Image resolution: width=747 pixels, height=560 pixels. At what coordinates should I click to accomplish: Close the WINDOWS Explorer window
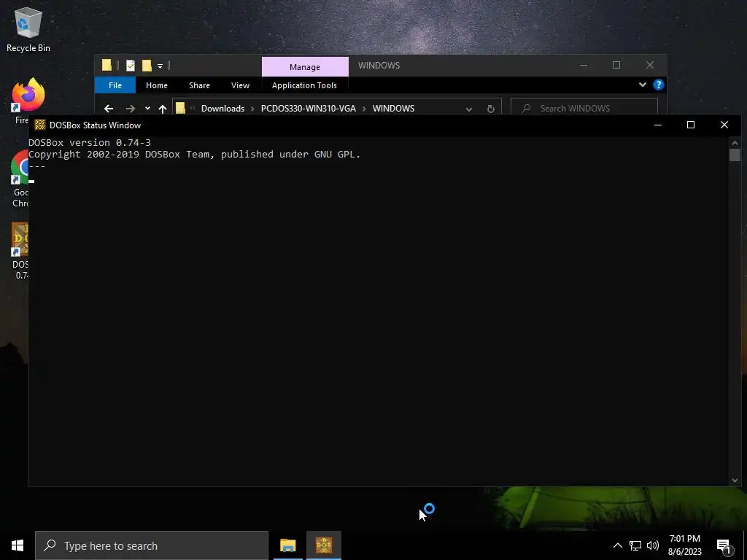tap(650, 65)
